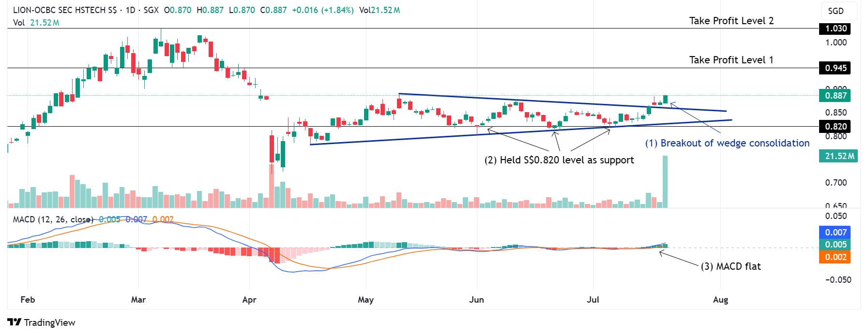This screenshot has height=335, width=868.
Task: Click the Vol 21.52M indicator legend
Action: (x=36, y=23)
